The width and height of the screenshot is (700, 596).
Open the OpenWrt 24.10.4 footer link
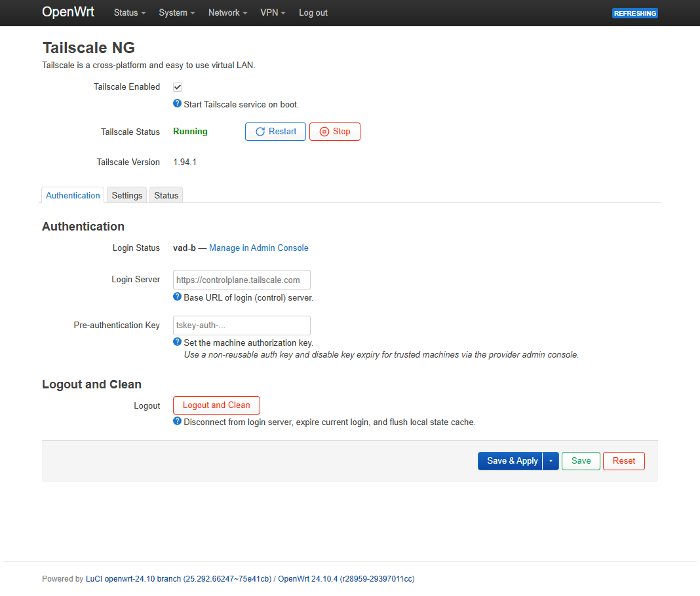tap(346, 578)
